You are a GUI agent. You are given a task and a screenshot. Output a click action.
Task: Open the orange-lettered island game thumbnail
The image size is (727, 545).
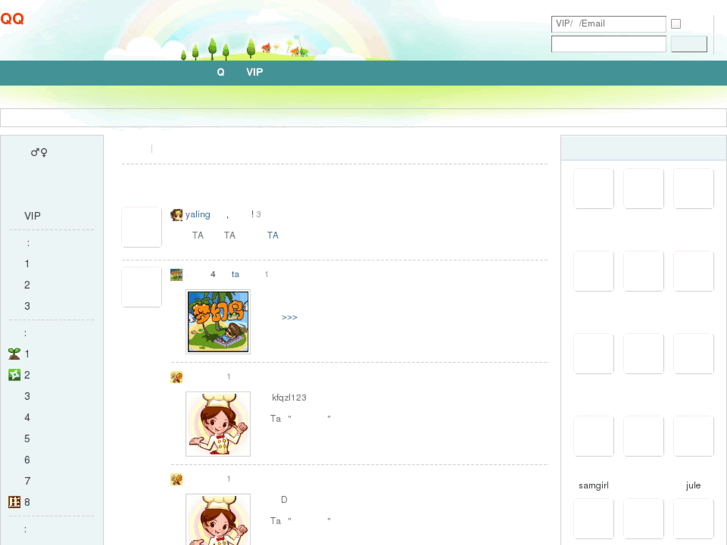(218, 322)
